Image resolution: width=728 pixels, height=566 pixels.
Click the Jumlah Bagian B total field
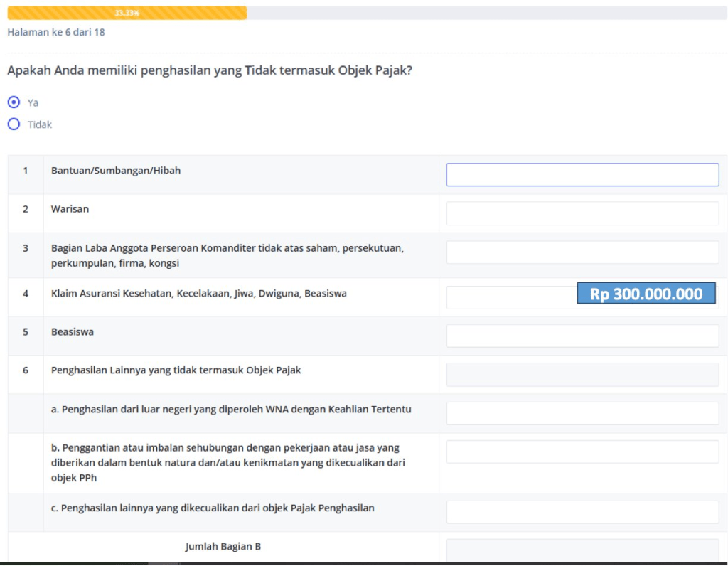click(582, 550)
